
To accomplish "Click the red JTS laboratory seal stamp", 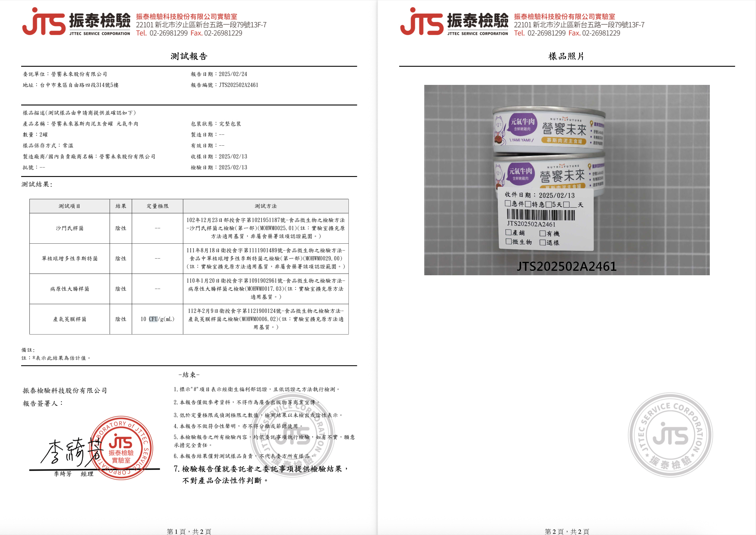I will (x=121, y=447).
